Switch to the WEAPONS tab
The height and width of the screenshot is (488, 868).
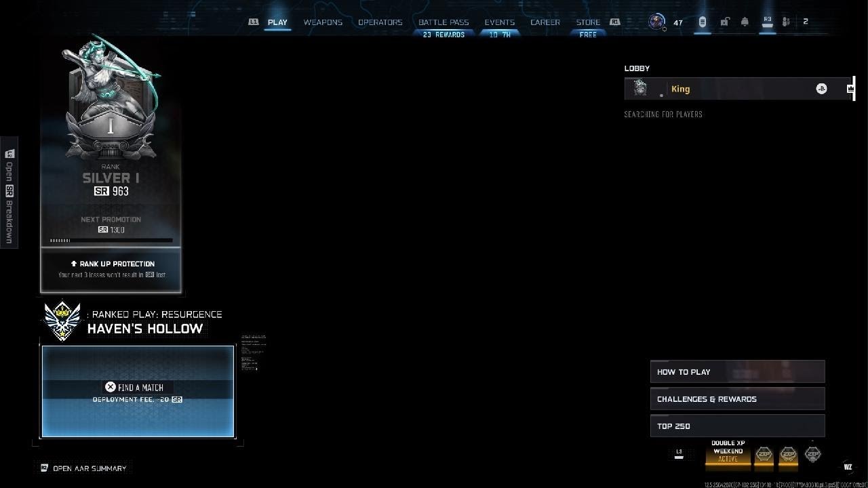tap(323, 22)
